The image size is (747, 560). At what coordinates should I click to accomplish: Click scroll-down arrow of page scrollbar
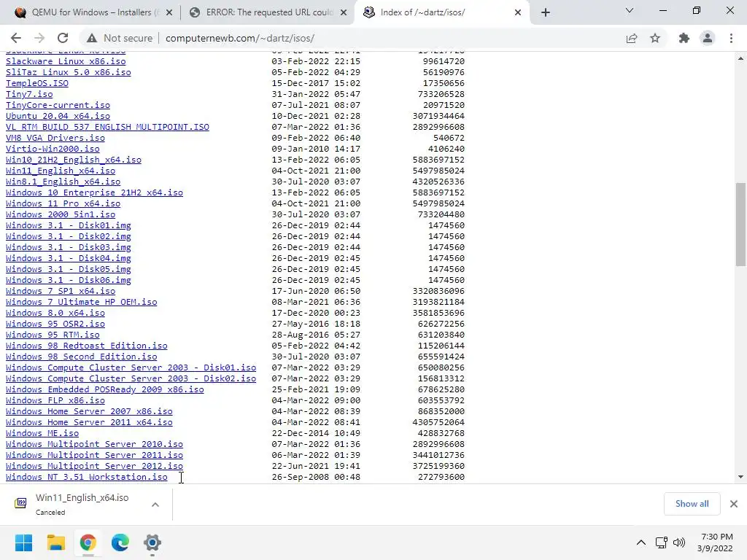pyautogui.click(x=740, y=477)
